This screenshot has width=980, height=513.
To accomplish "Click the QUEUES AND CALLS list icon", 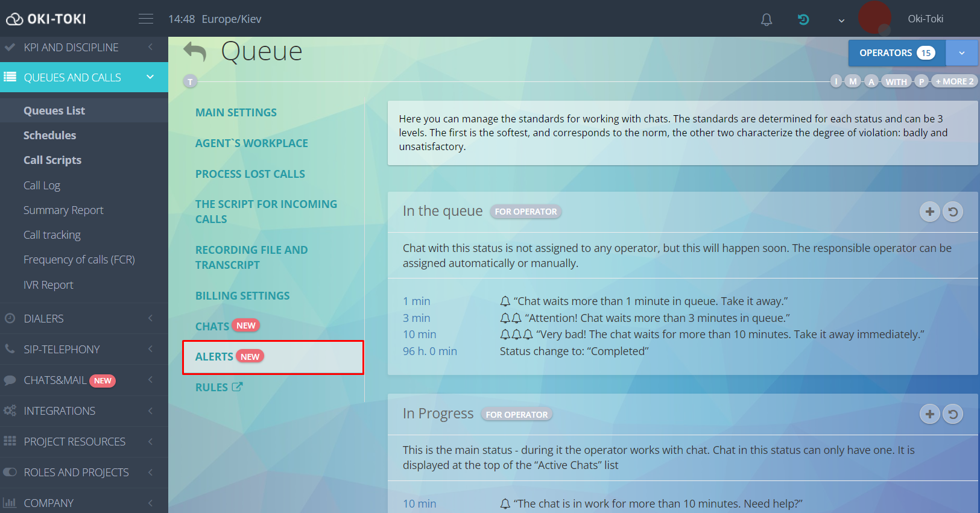I will (x=10, y=77).
